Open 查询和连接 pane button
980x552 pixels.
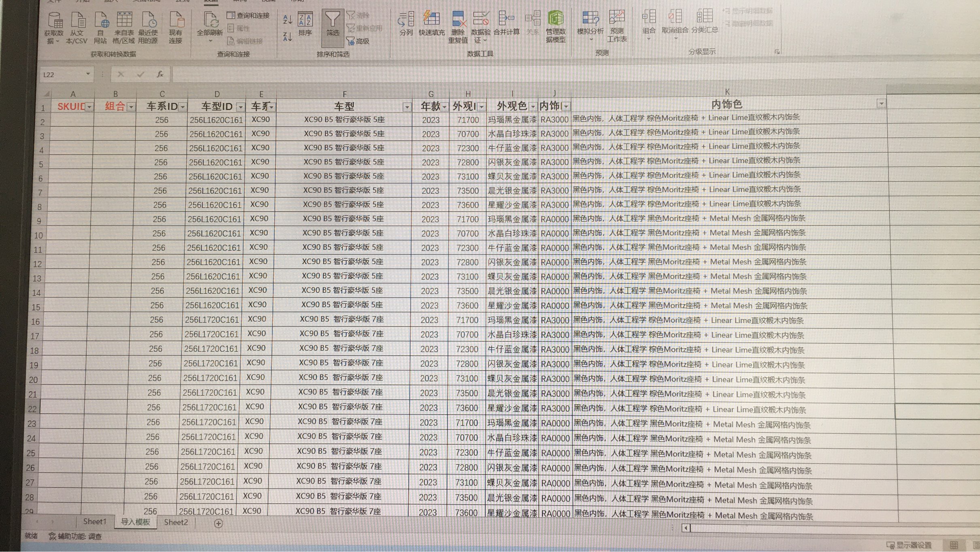coord(249,15)
